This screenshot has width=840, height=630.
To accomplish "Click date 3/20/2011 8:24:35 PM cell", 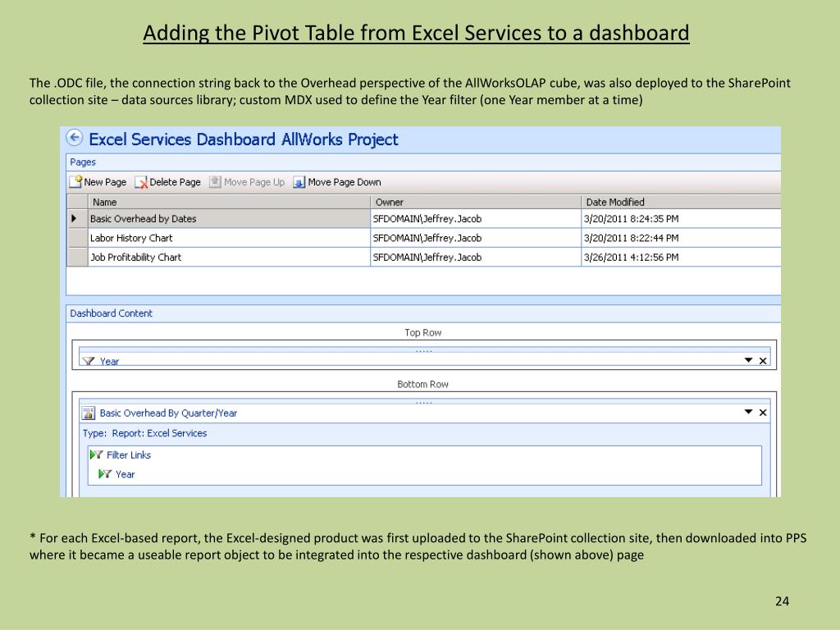I will (x=681, y=218).
